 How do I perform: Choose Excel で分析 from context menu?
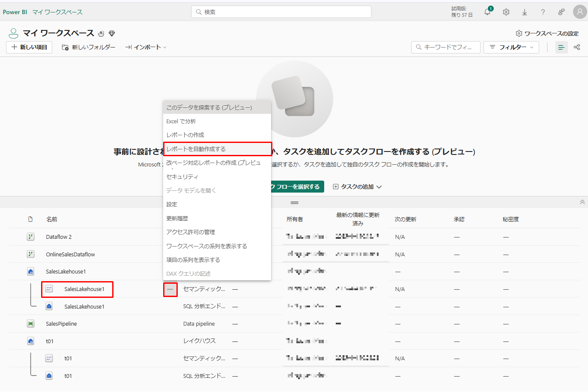coord(181,122)
